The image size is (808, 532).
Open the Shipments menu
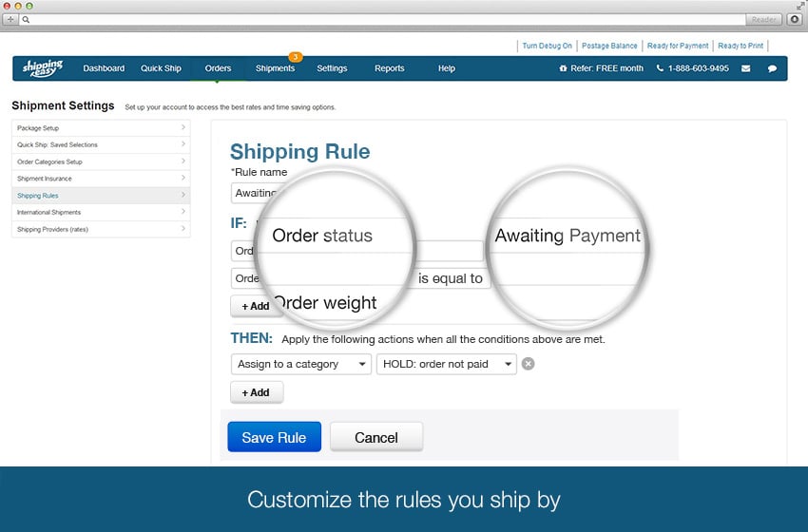pos(275,68)
